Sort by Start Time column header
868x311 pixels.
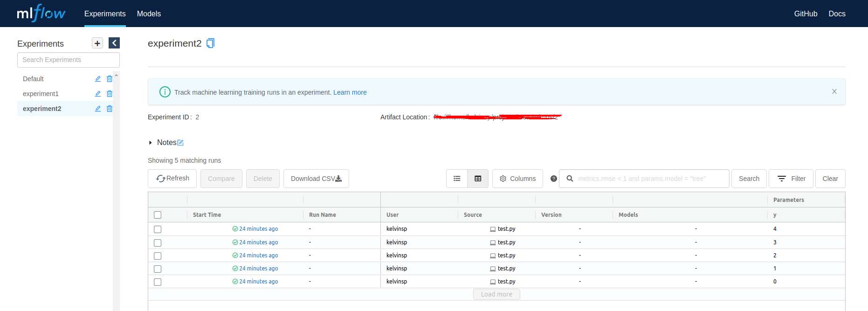click(x=207, y=215)
